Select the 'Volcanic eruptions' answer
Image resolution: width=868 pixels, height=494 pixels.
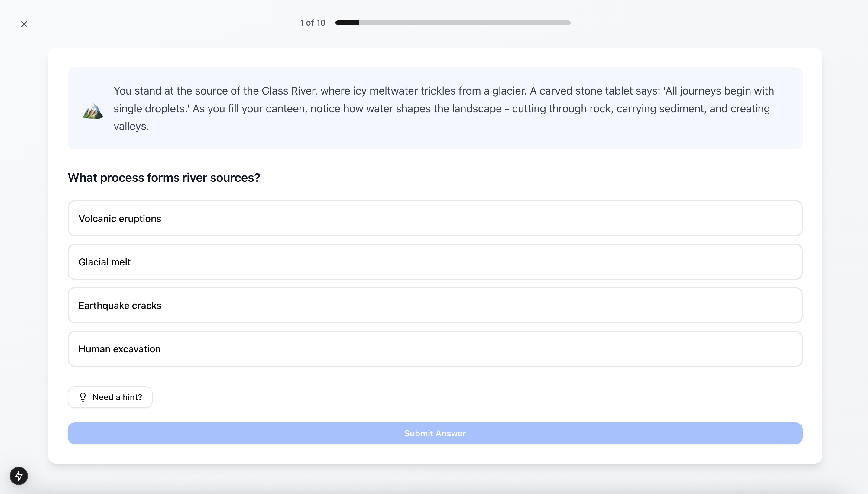435,219
